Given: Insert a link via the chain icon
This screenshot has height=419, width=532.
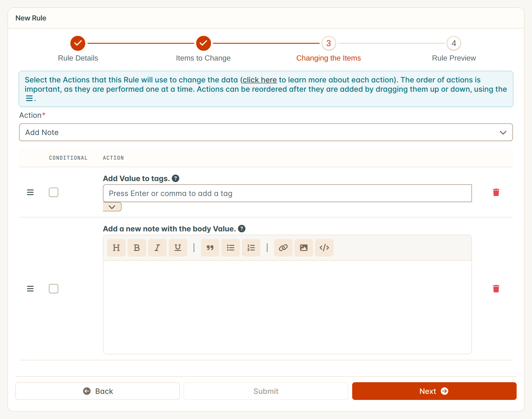Looking at the screenshot, I should 283,247.
